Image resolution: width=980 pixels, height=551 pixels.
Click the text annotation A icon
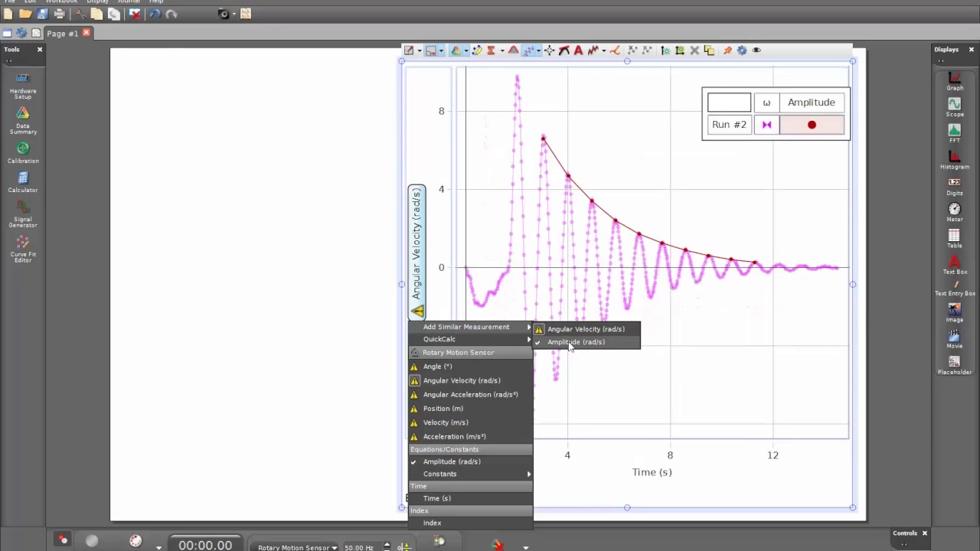tap(578, 51)
